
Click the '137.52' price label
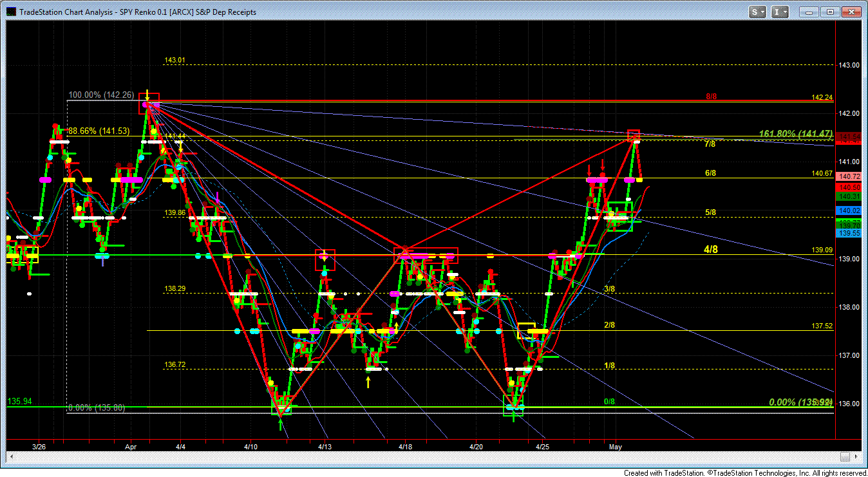click(822, 326)
